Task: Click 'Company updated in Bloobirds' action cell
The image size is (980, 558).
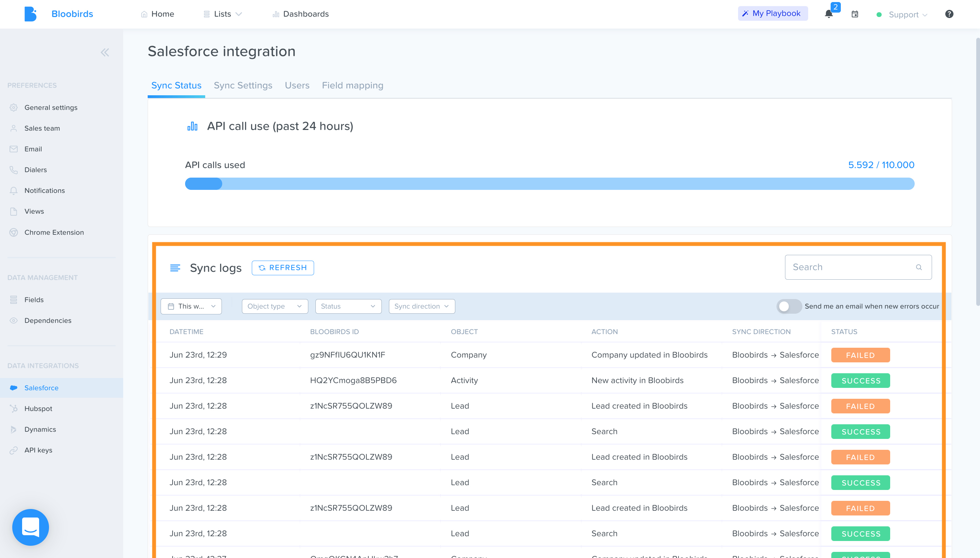Action: [649, 355]
